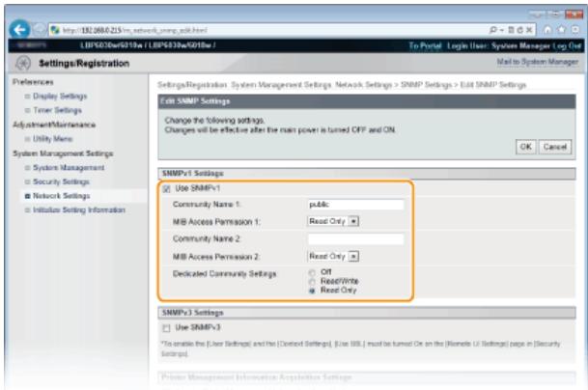Click Network Settings in the breadcrumb
This screenshot has height=390, width=588.
[363, 85]
